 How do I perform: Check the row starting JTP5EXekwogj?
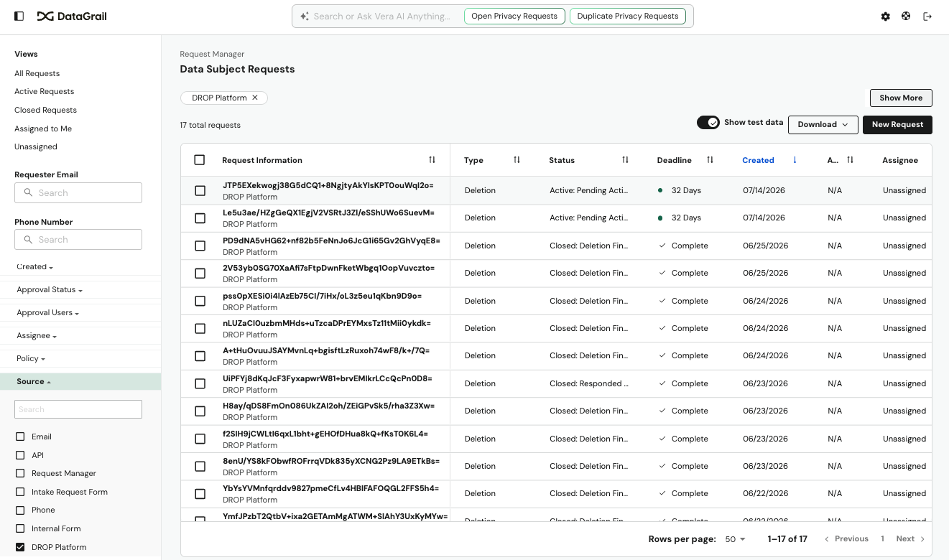tap(200, 190)
